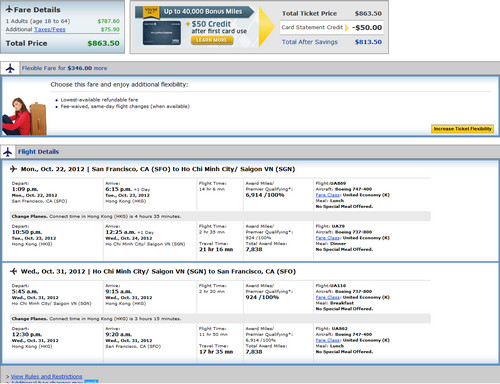Open Fare Class link for flight UA79
This screenshot has height=384, width=500.
328,238
